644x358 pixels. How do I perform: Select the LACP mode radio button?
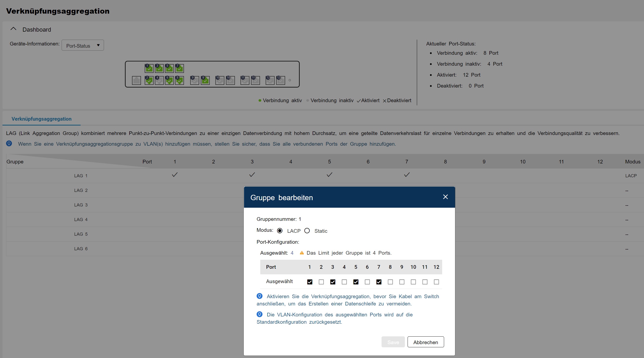tap(280, 231)
